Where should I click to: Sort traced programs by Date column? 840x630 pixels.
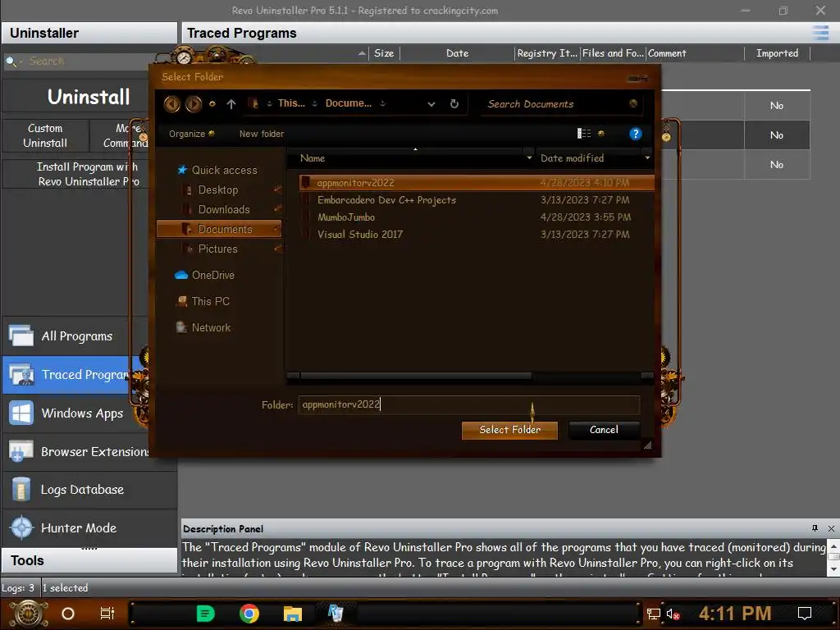(457, 53)
